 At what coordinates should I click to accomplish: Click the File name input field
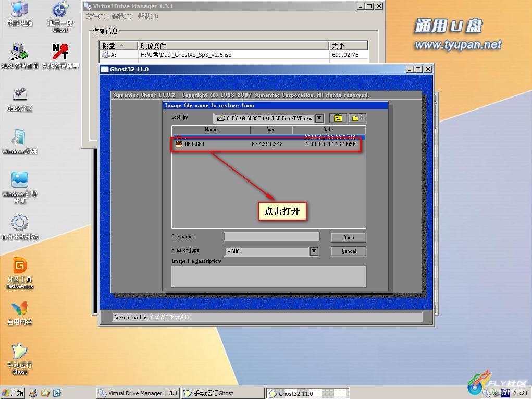click(x=271, y=237)
